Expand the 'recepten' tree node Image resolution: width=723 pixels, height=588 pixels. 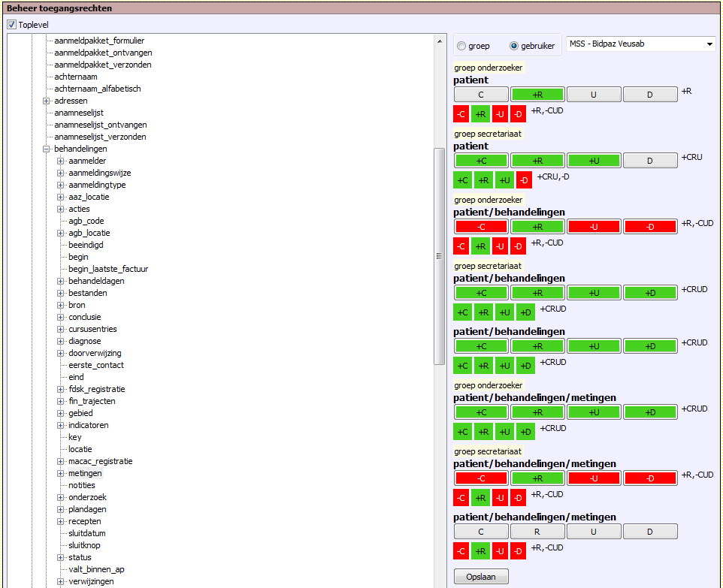(61, 521)
